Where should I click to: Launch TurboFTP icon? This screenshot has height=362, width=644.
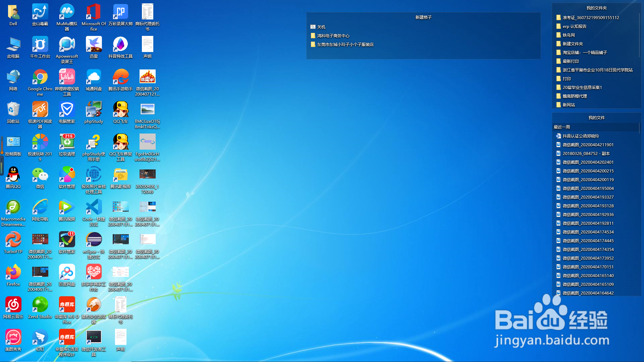(13, 240)
